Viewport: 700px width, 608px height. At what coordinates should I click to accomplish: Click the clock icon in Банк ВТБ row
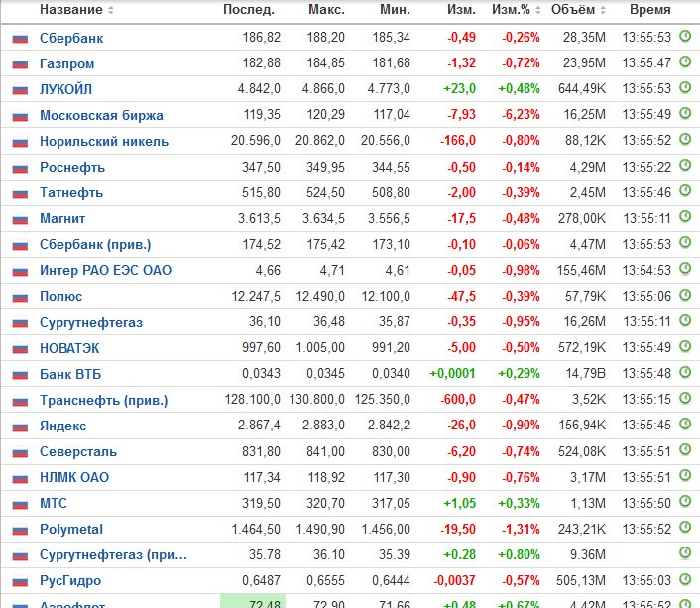tap(685, 372)
